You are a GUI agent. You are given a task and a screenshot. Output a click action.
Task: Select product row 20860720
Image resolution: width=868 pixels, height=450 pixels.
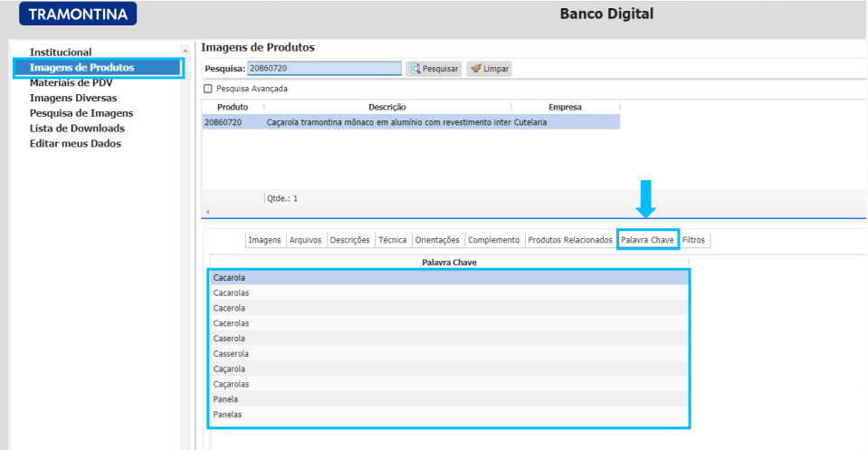coord(411,122)
